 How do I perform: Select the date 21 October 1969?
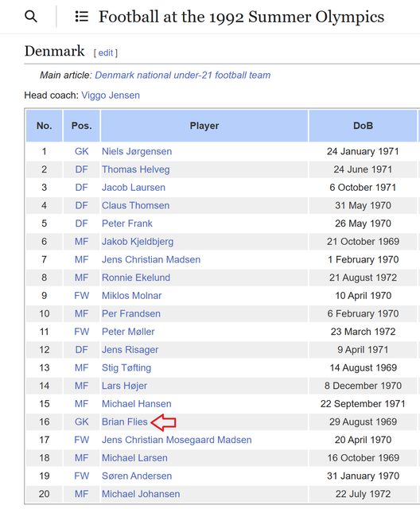pyautogui.click(x=363, y=242)
